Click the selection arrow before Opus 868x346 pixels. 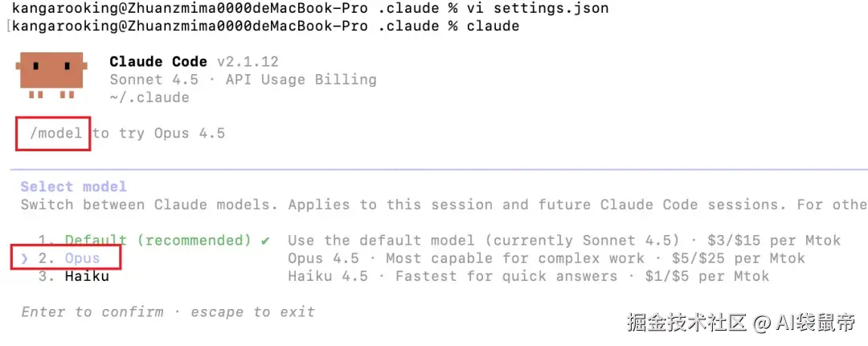coord(25,258)
